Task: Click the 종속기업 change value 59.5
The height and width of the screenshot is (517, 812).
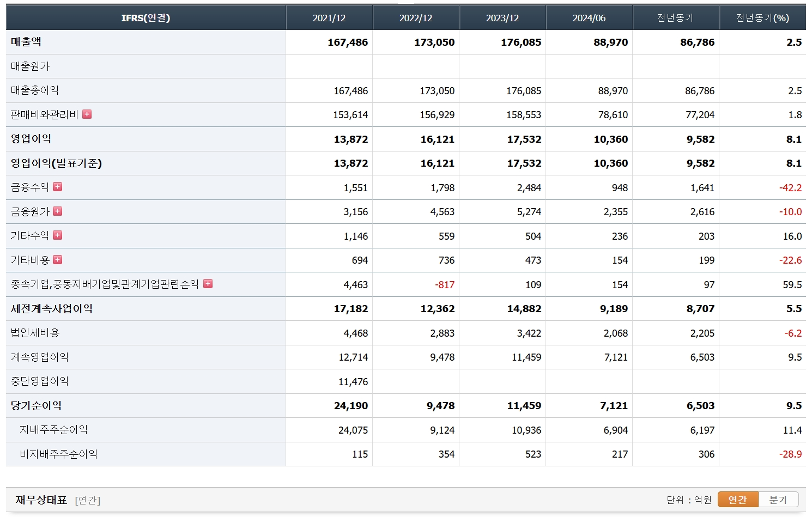Action: tap(792, 284)
